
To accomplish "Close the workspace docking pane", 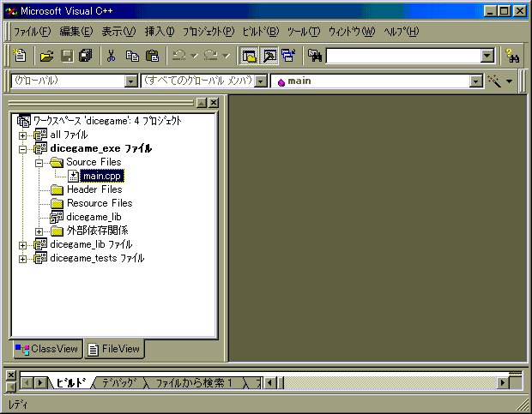I will [214, 103].
